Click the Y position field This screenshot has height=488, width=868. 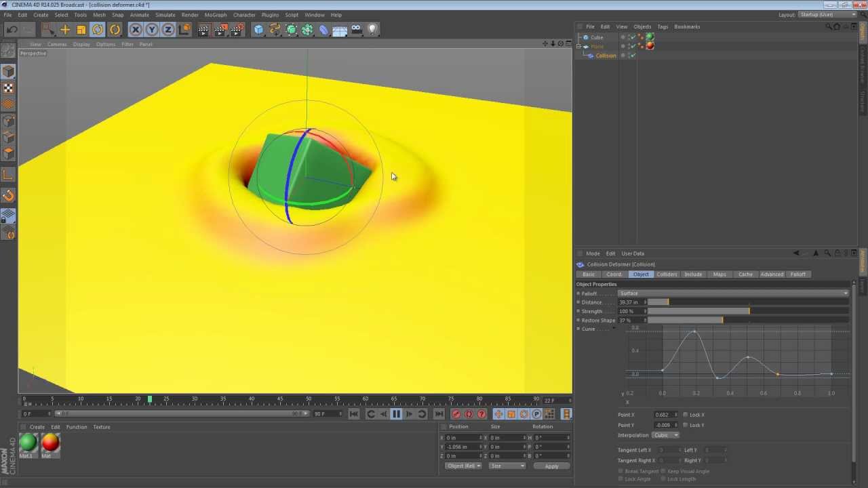pos(462,447)
